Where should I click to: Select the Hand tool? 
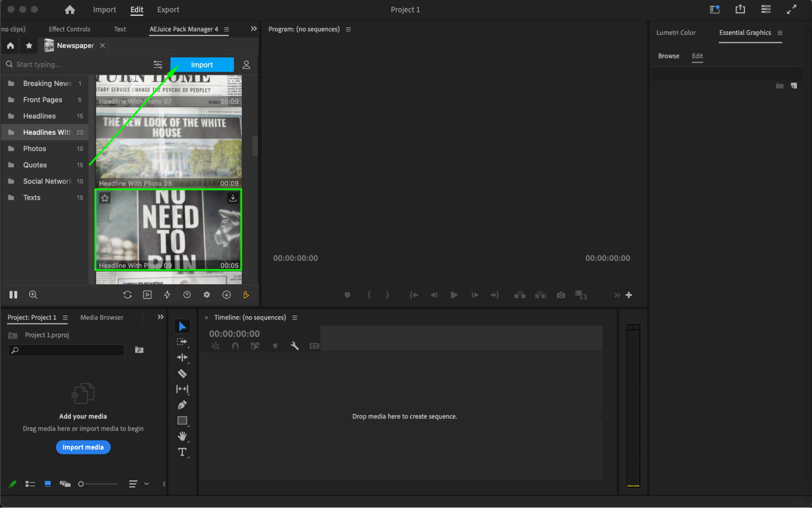pyautogui.click(x=182, y=436)
